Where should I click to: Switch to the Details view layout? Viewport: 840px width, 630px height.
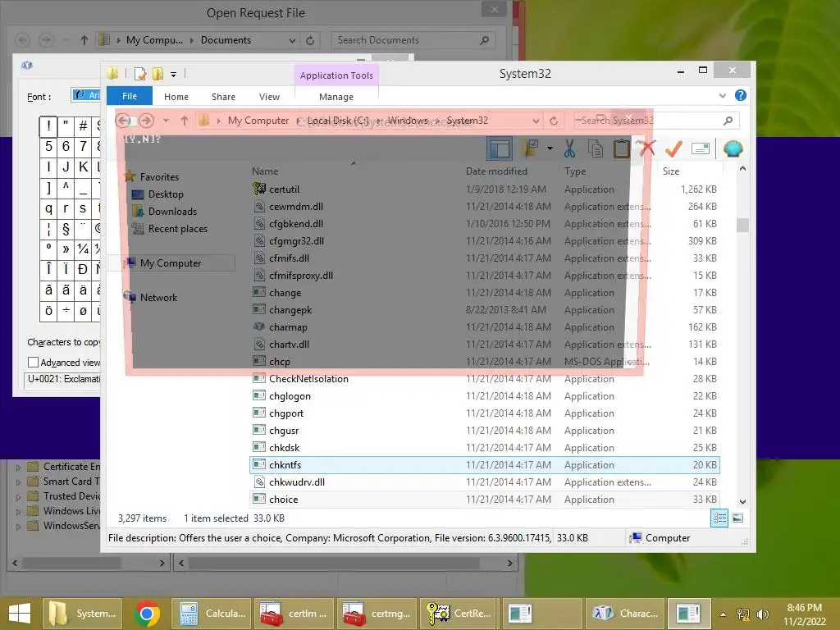719,518
